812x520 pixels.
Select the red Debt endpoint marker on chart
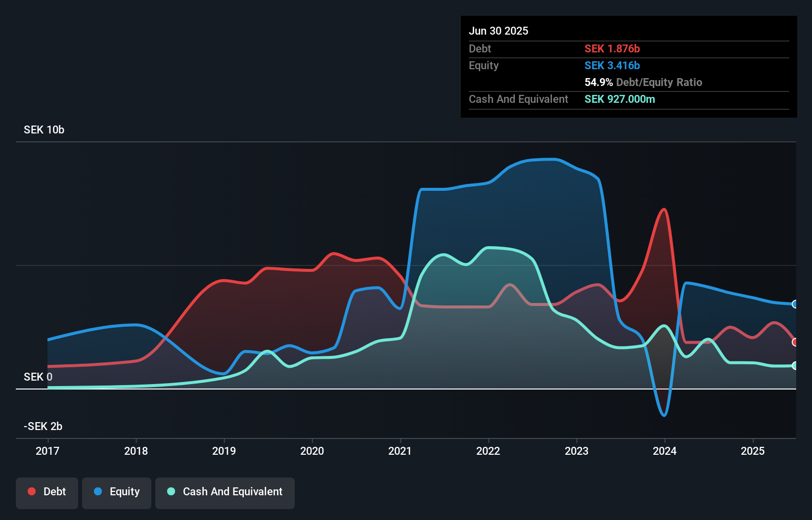(795, 342)
